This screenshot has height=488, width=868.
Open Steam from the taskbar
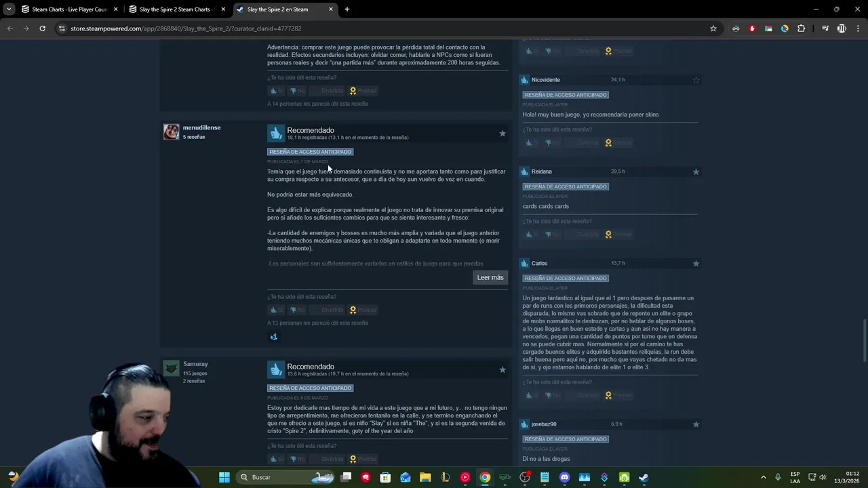click(644, 477)
